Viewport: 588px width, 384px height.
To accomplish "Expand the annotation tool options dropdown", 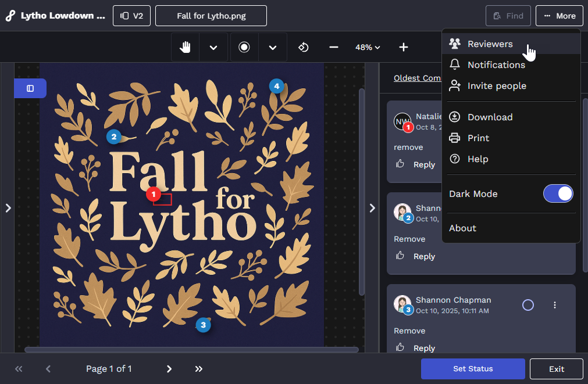I will 273,47.
